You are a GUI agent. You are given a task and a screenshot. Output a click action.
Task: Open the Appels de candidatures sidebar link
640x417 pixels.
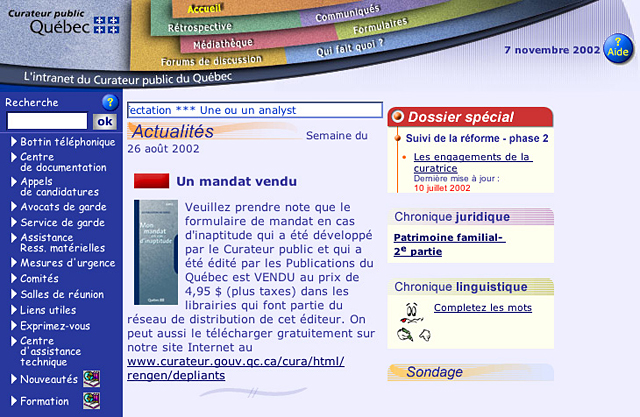pos(60,186)
